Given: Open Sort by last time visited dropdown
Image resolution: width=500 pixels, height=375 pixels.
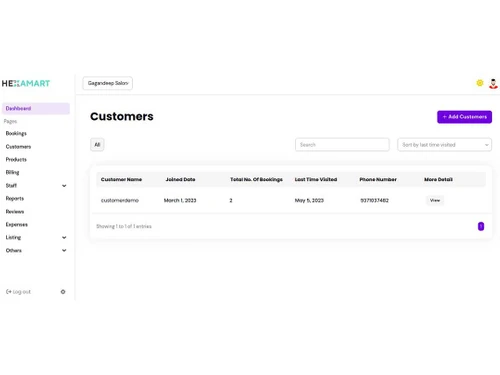Looking at the screenshot, I should tap(444, 145).
